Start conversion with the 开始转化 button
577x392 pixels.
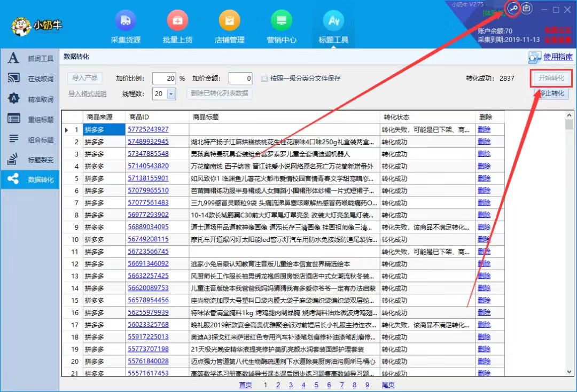[x=551, y=78]
